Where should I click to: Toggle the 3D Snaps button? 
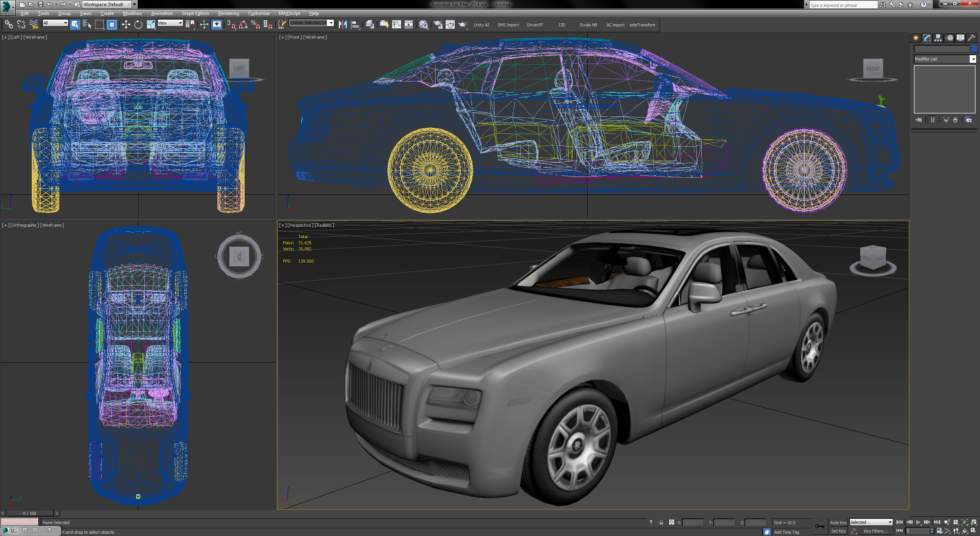click(x=230, y=25)
